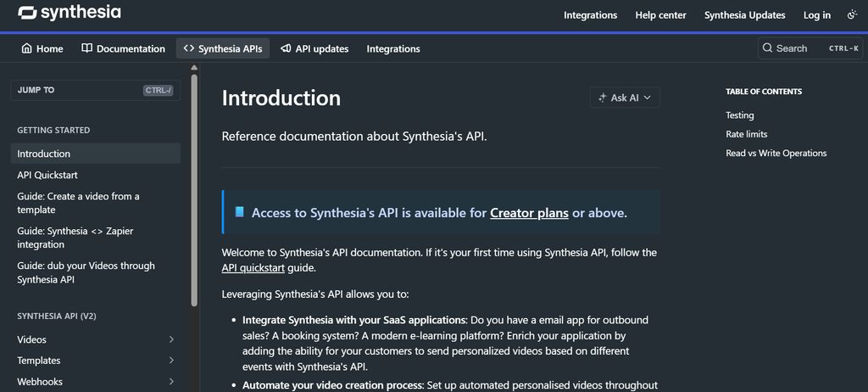Go to the Home tab
868x392 pixels.
point(42,49)
